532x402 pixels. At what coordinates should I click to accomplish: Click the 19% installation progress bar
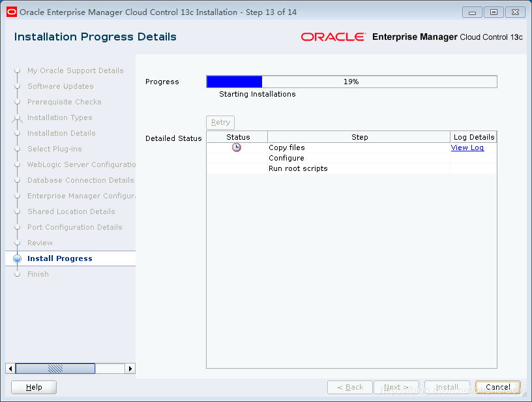(x=351, y=82)
